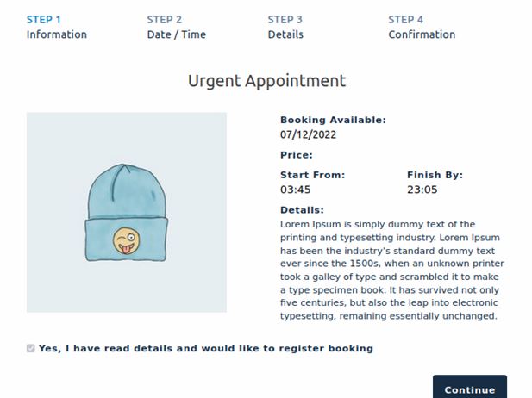Viewport: 532px width, 398px height.
Task: Click the Start From label
Action: [312, 175]
